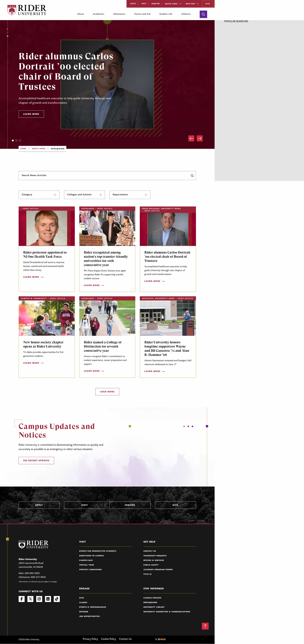
Task: Click the footer banner Visit button
Action: (x=84, y=505)
